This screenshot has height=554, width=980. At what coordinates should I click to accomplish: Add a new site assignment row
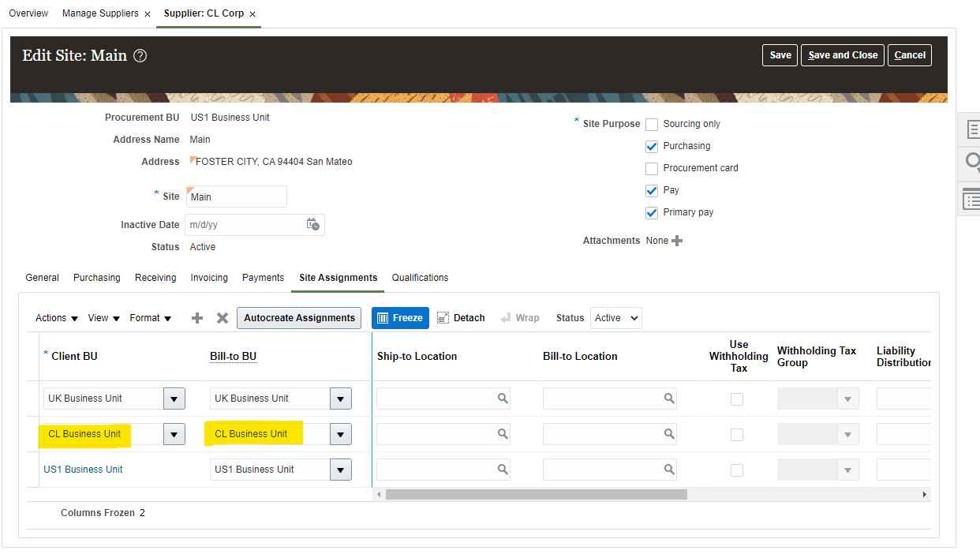point(197,318)
